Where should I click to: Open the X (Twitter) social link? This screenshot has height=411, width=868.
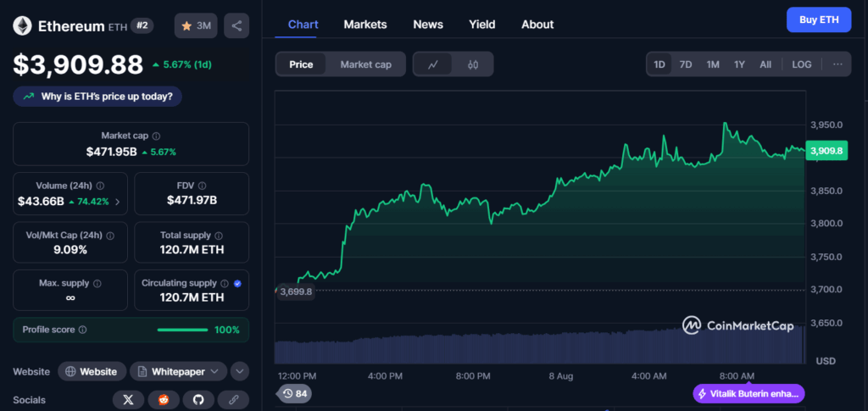click(129, 400)
